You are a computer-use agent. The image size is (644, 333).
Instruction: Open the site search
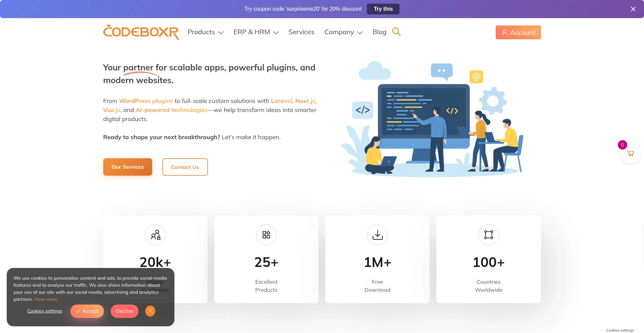pyautogui.click(x=396, y=32)
